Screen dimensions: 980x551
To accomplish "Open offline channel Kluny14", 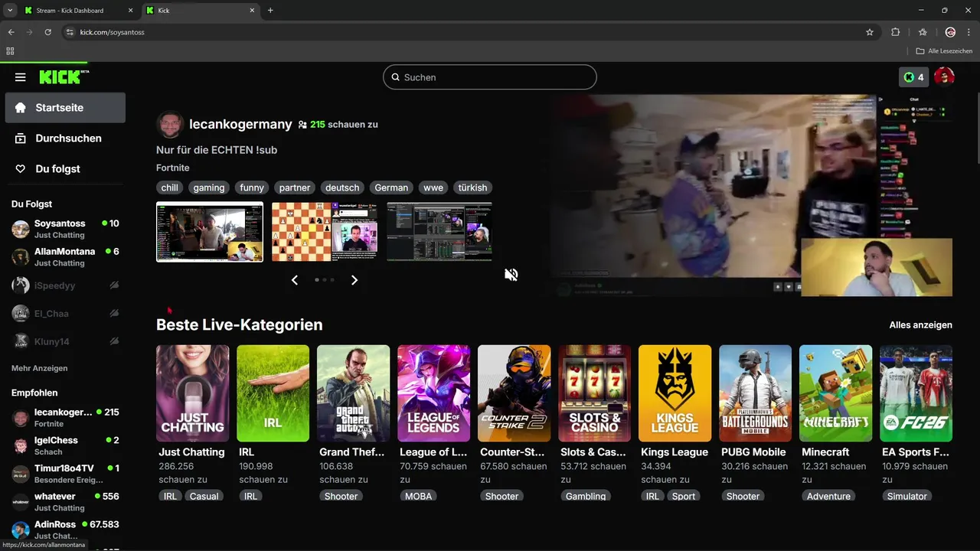I will [x=65, y=341].
